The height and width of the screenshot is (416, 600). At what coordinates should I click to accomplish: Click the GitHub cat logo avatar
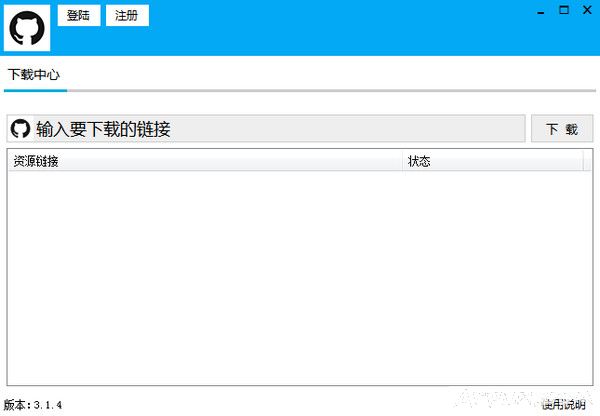coord(27,28)
